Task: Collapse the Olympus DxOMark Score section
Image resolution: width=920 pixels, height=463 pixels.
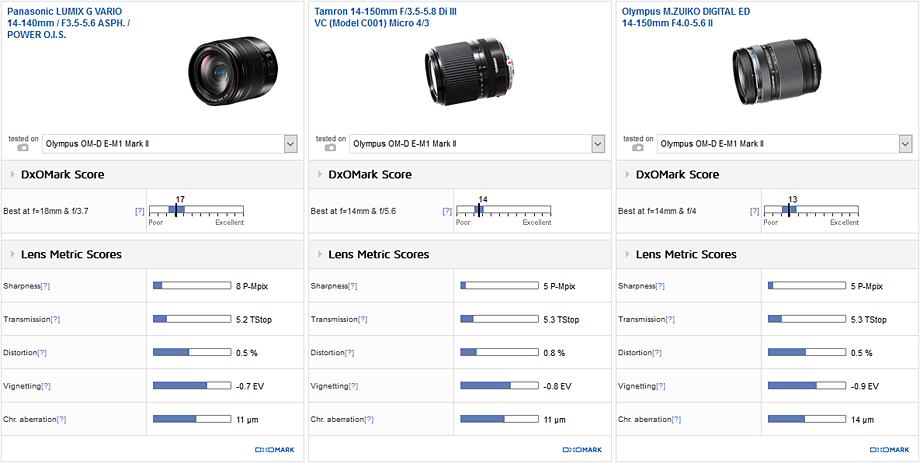Action: [628, 174]
